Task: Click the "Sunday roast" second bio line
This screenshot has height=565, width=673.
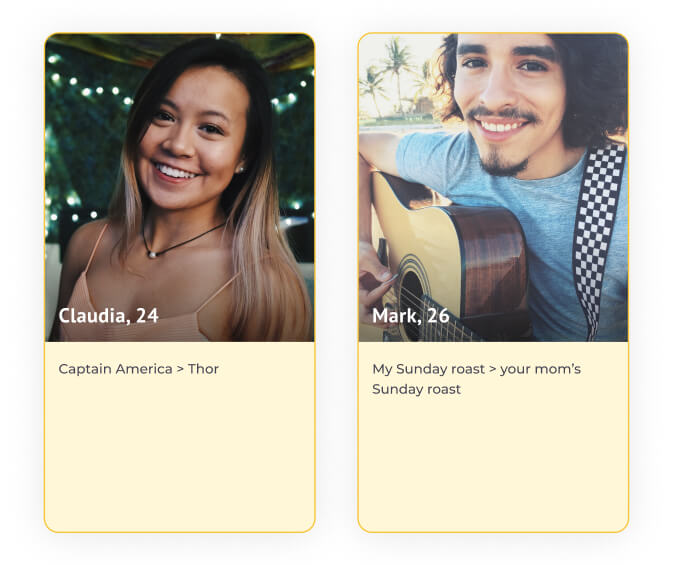Action: [x=416, y=389]
